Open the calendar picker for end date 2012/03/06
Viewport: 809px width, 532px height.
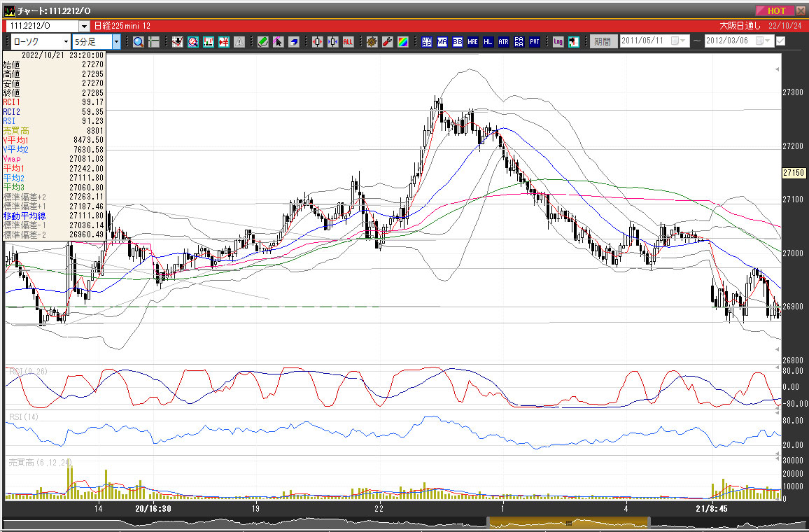pyautogui.click(x=763, y=41)
